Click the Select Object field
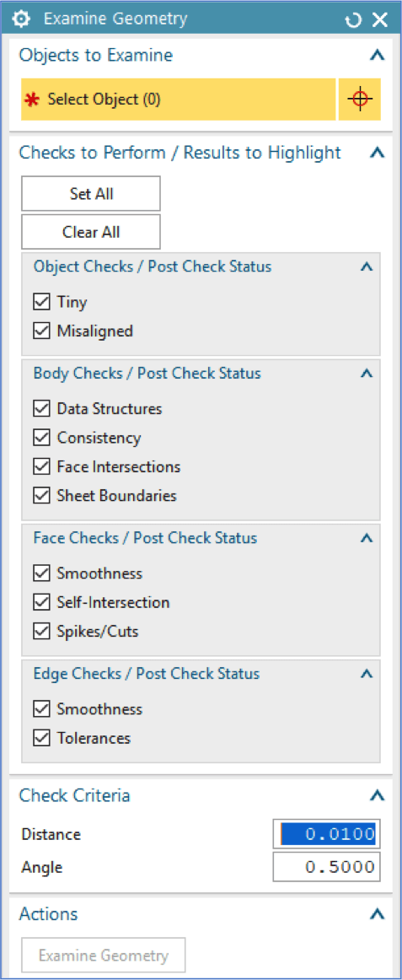402x980 pixels. [179, 100]
